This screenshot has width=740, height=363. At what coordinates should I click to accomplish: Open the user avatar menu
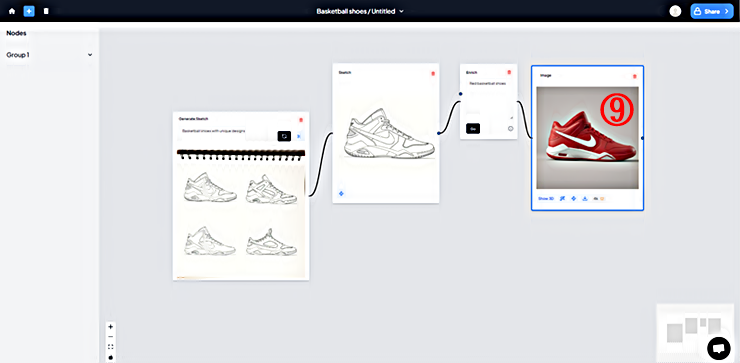675,11
